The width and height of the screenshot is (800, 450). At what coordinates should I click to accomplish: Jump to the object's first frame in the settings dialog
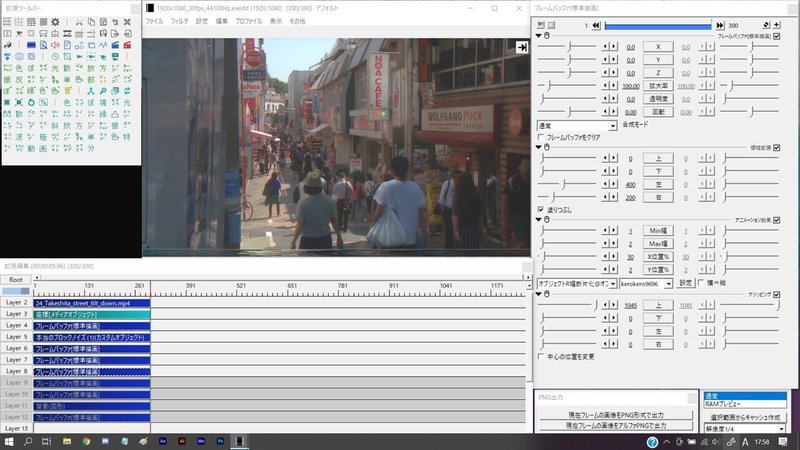(595, 25)
